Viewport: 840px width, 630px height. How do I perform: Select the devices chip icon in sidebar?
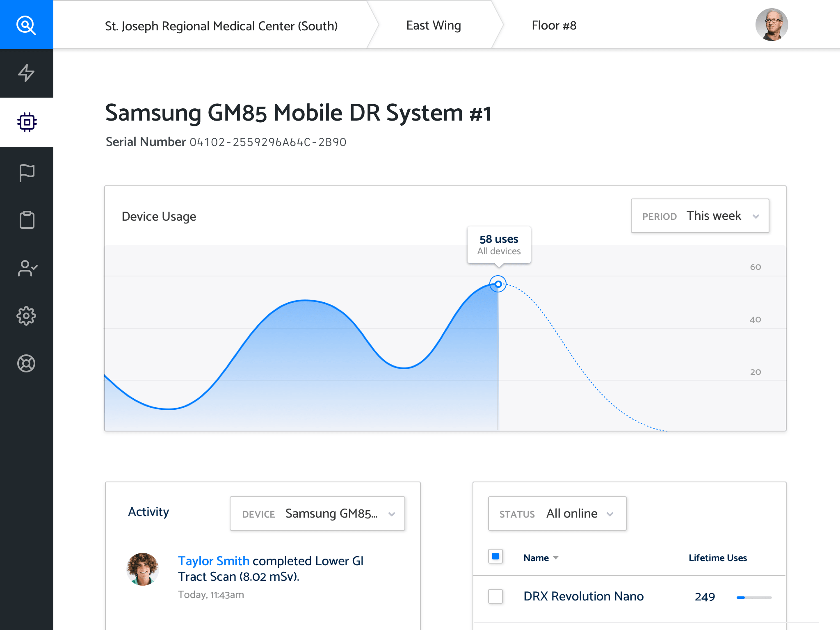coord(27,122)
